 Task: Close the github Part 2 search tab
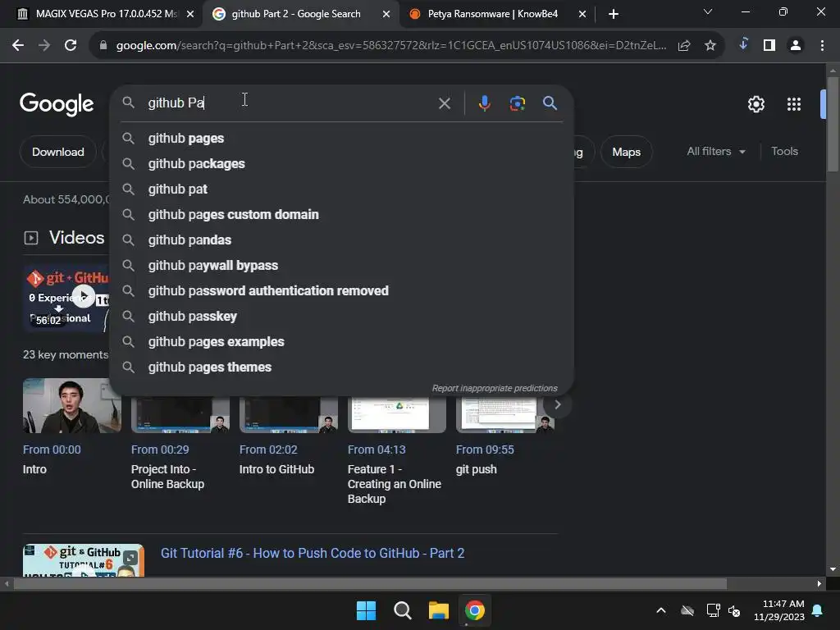[x=386, y=14]
